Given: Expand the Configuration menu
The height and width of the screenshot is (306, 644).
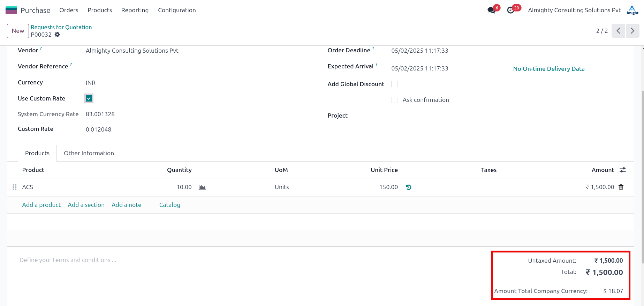Looking at the screenshot, I should 177,10.
